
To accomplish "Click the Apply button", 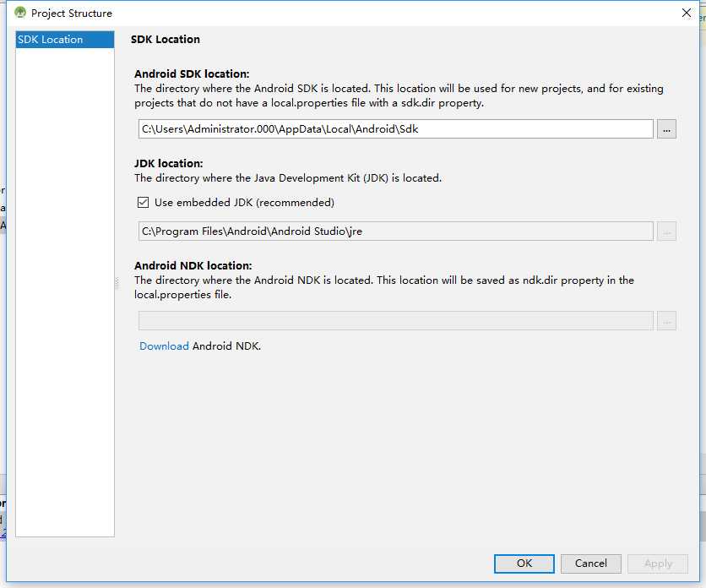I will coord(658,563).
